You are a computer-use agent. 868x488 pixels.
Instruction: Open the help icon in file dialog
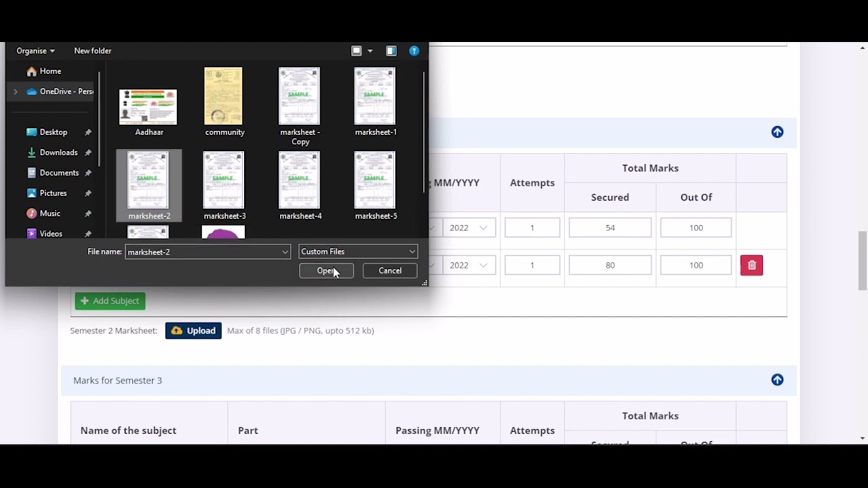click(x=414, y=51)
